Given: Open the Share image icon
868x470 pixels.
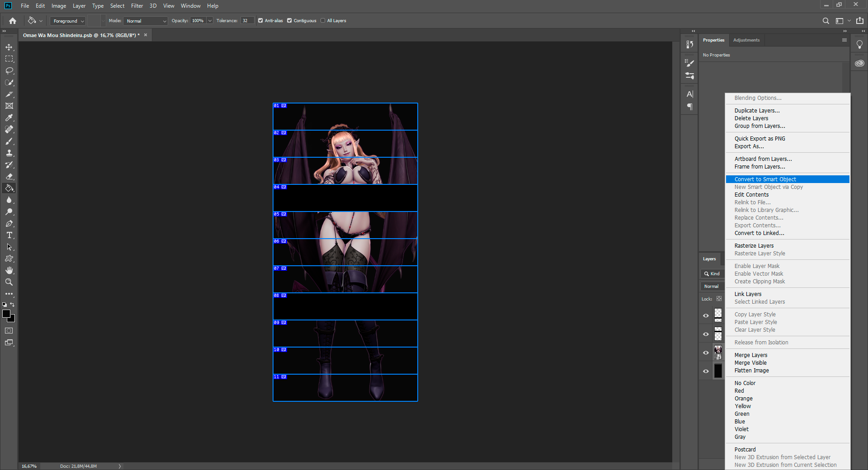Looking at the screenshot, I should tap(860, 20).
